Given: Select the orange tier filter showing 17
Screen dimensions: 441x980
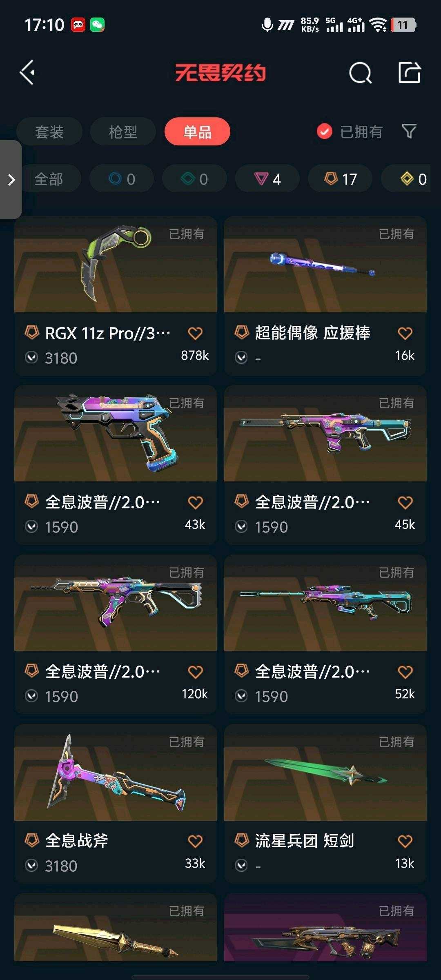Looking at the screenshot, I should point(340,179).
